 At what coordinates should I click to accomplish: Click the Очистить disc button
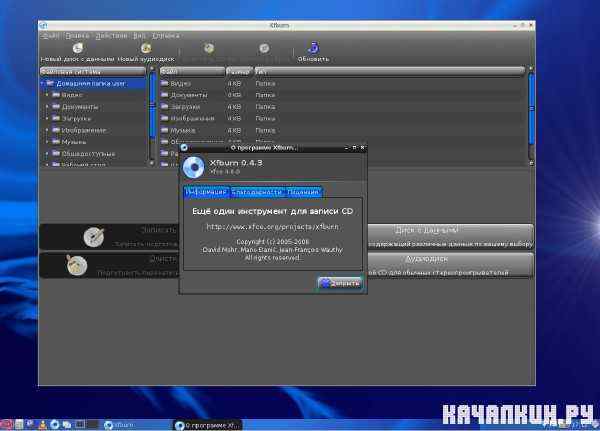(x=109, y=265)
